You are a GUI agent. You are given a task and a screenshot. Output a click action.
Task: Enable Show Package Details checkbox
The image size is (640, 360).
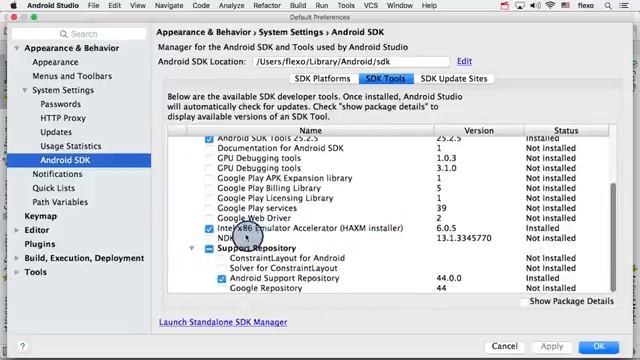coord(524,302)
